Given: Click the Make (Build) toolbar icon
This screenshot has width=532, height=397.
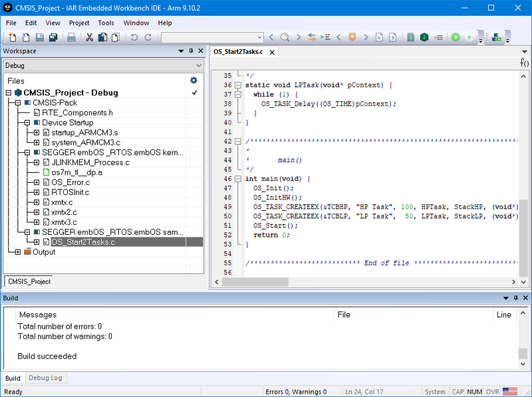Looking at the screenshot, I should click(424, 38).
